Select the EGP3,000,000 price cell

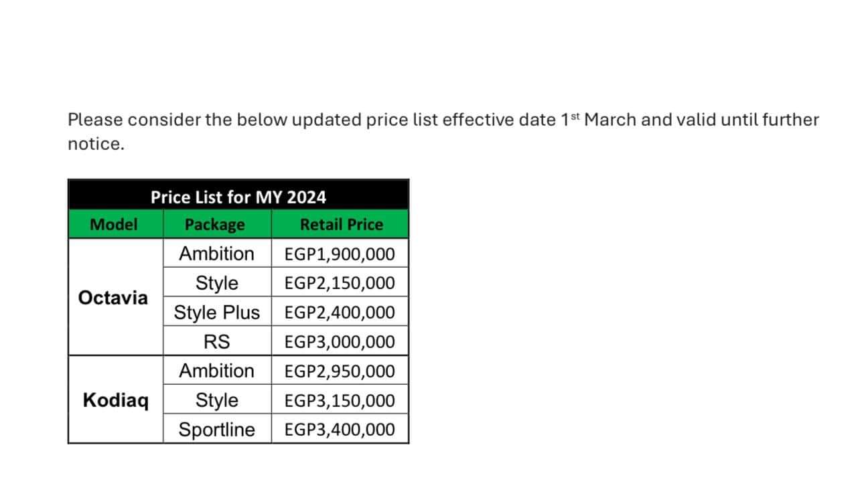point(340,342)
